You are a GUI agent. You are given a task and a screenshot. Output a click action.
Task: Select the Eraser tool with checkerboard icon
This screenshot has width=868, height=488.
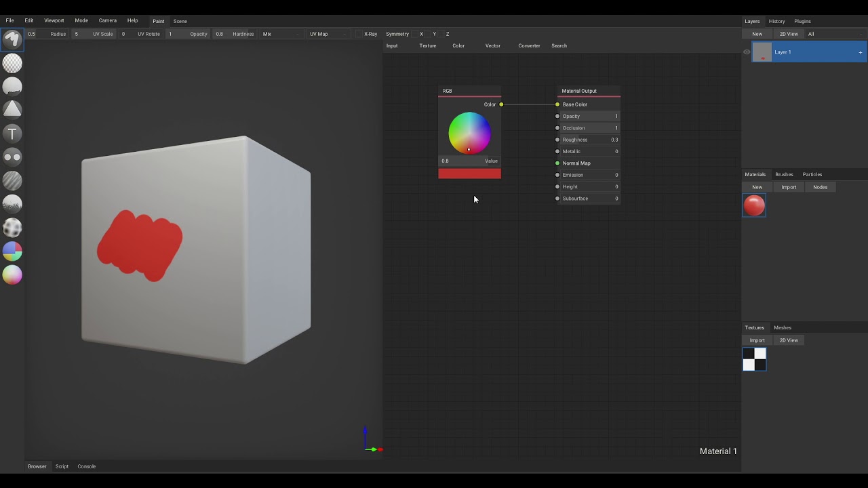(x=12, y=64)
